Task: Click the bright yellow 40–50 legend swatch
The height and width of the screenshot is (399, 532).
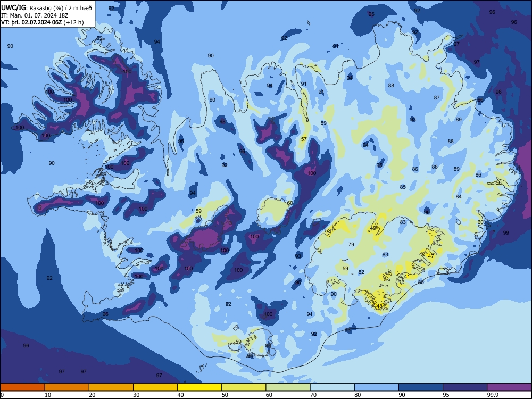Action: coord(199,387)
